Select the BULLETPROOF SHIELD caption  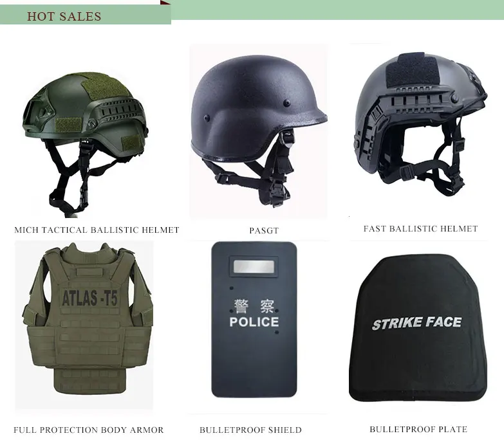tap(250, 430)
